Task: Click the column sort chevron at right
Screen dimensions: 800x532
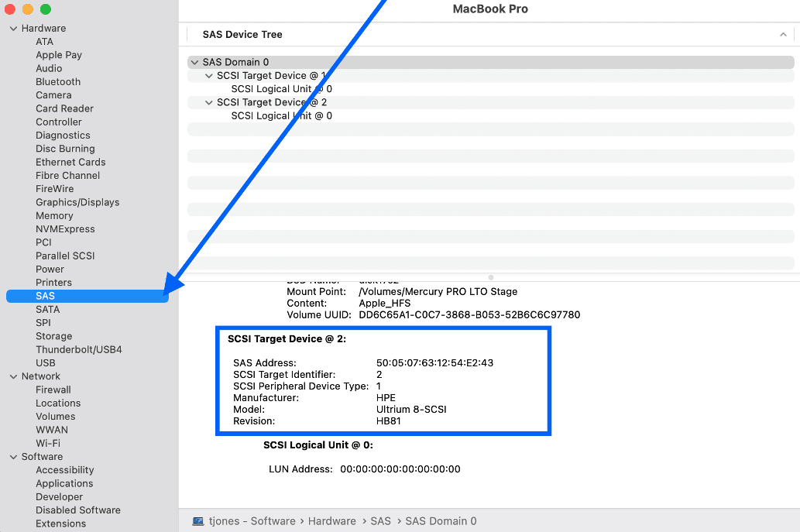Action: (x=783, y=35)
